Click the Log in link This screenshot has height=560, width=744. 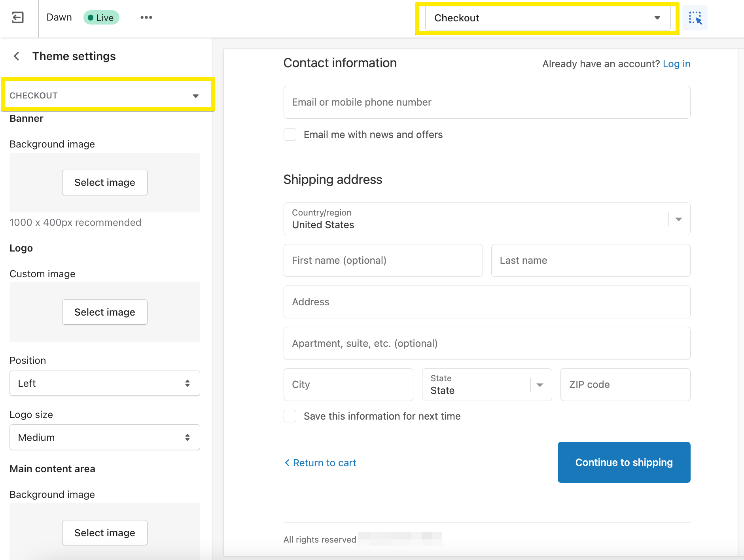676,64
